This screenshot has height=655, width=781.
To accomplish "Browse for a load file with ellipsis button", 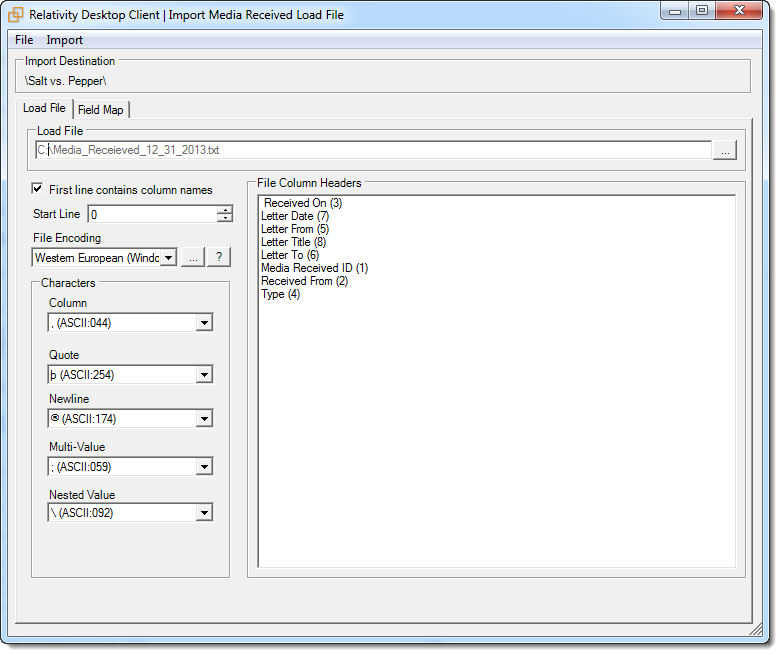I will point(725,150).
